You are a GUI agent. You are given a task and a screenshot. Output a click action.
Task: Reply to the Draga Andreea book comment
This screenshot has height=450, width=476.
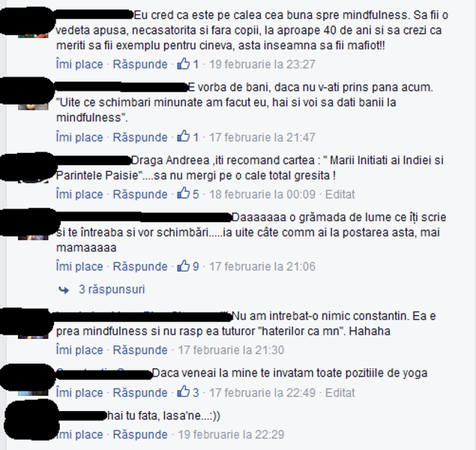pyautogui.click(x=140, y=194)
